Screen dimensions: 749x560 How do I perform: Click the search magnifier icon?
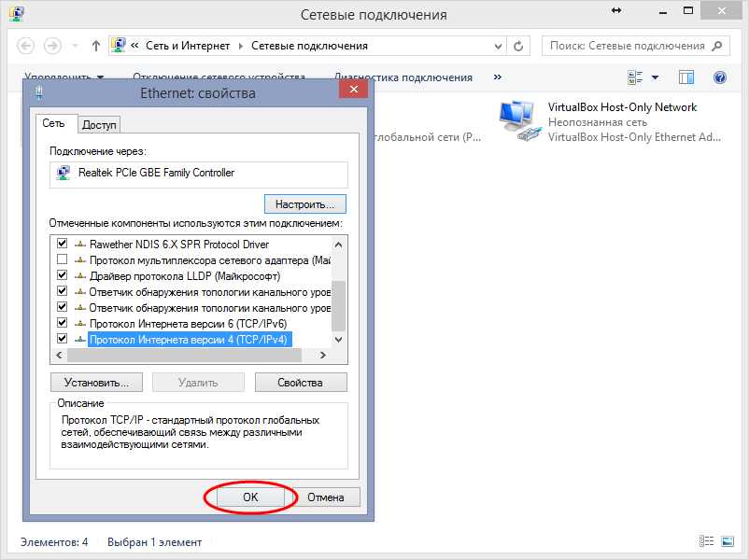(717, 46)
